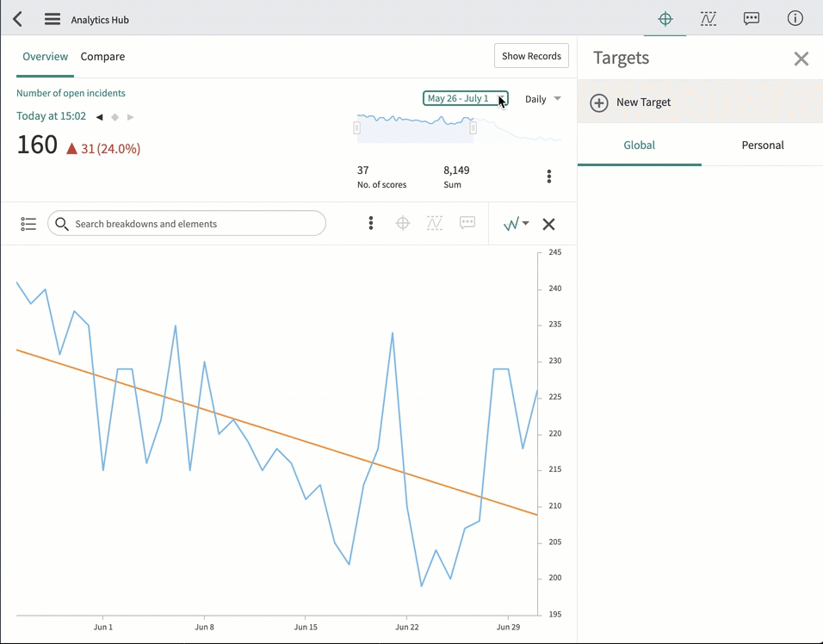Switch to the Personal targets tab

pos(762,146)
